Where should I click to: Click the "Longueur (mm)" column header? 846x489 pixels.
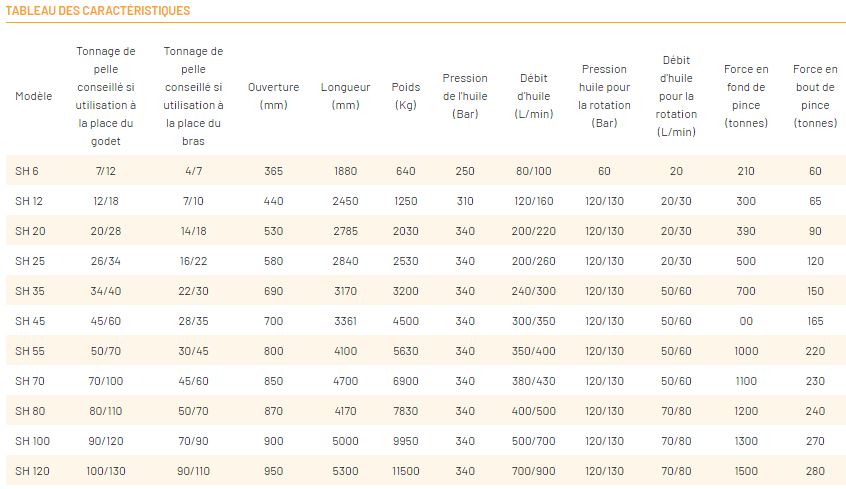click(346, 96)
